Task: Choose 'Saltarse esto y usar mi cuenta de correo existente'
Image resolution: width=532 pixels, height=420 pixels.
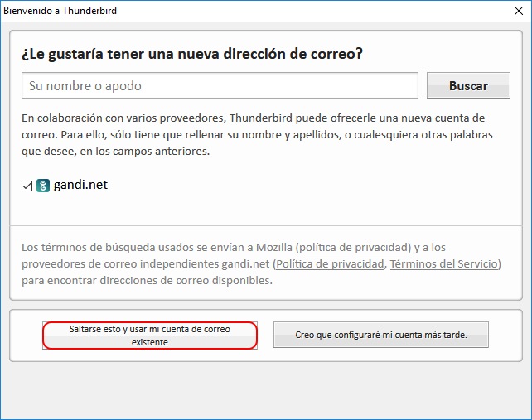Action: click(150, 336)
